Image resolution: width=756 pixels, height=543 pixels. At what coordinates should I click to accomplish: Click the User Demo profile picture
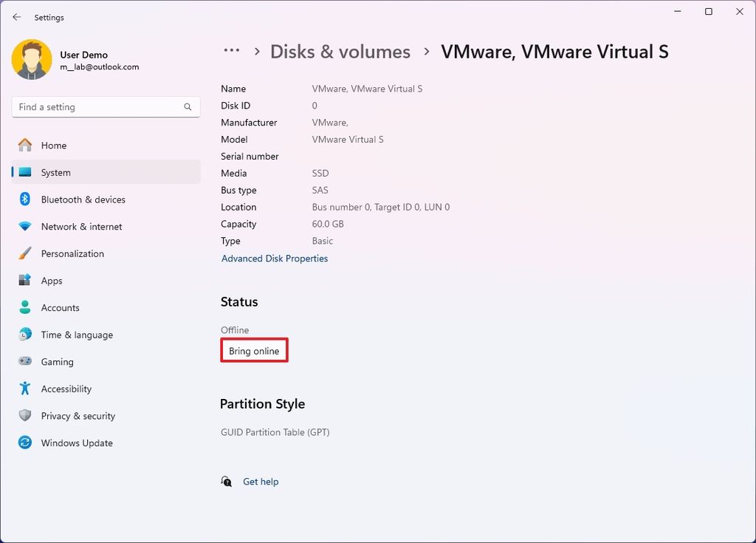pos(30,59)
